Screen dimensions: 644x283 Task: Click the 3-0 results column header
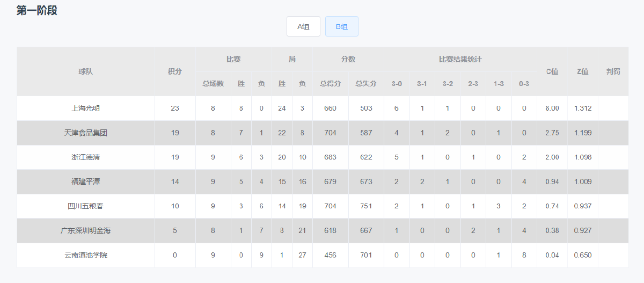pyautogui.click(x=397, y=84)
